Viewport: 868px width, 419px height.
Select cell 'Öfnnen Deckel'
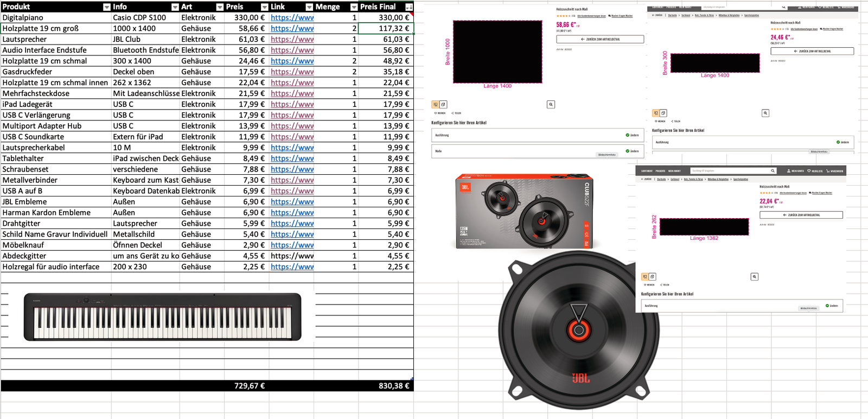point(145,245)
